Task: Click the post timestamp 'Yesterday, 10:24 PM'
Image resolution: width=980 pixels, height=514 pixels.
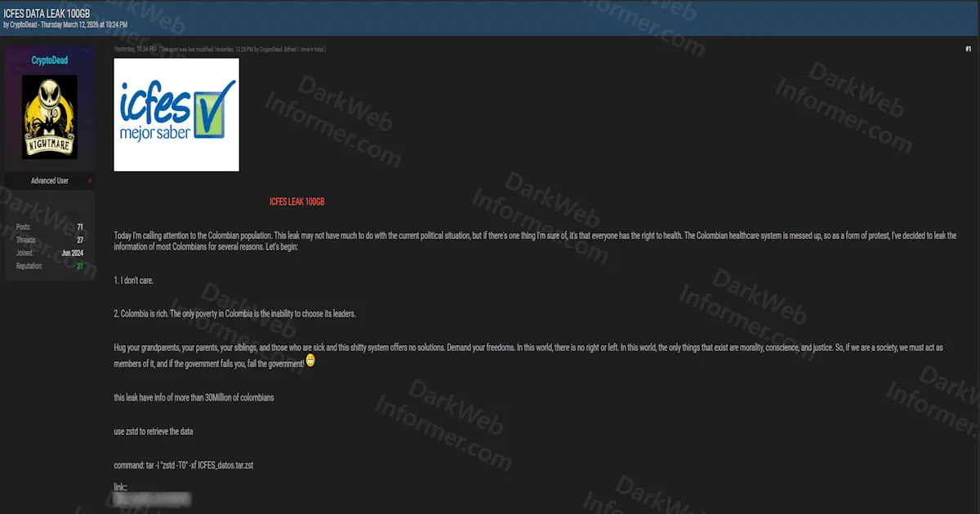Action: 135,49
